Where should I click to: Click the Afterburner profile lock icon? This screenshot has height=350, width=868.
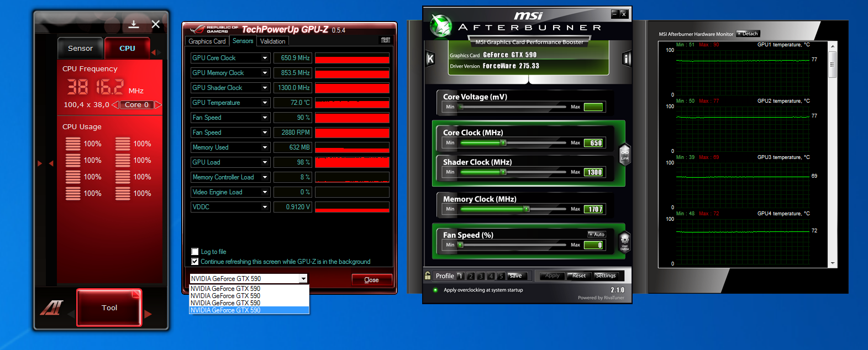[x=428, y=275]
